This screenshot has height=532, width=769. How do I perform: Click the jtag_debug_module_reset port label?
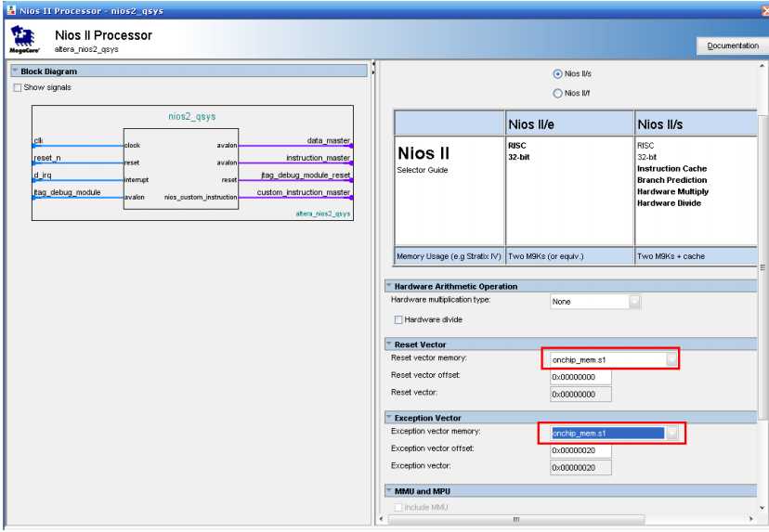pos(306,175)
